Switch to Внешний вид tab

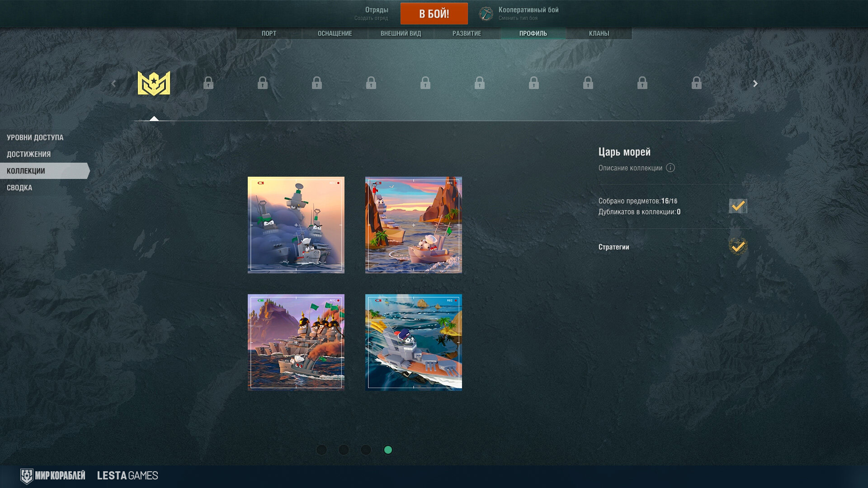401,33
